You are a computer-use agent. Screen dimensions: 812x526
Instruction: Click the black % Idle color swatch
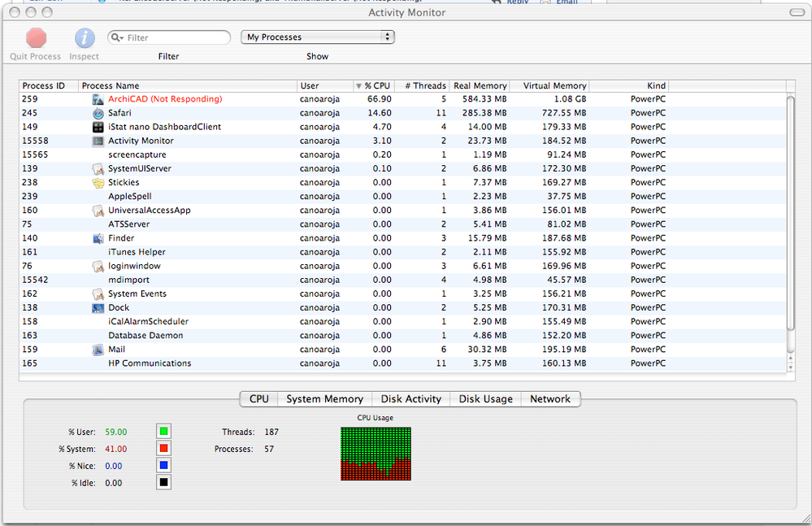[163, 483]
